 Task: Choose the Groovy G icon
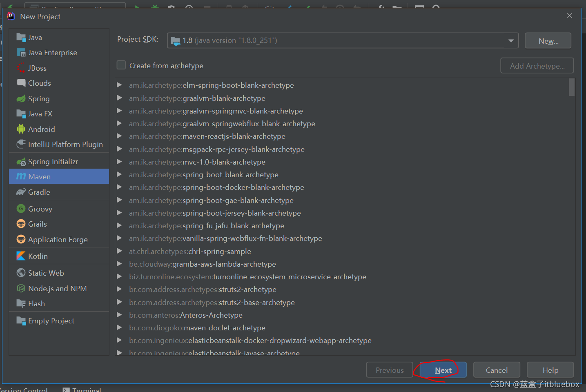click(21, 209)
